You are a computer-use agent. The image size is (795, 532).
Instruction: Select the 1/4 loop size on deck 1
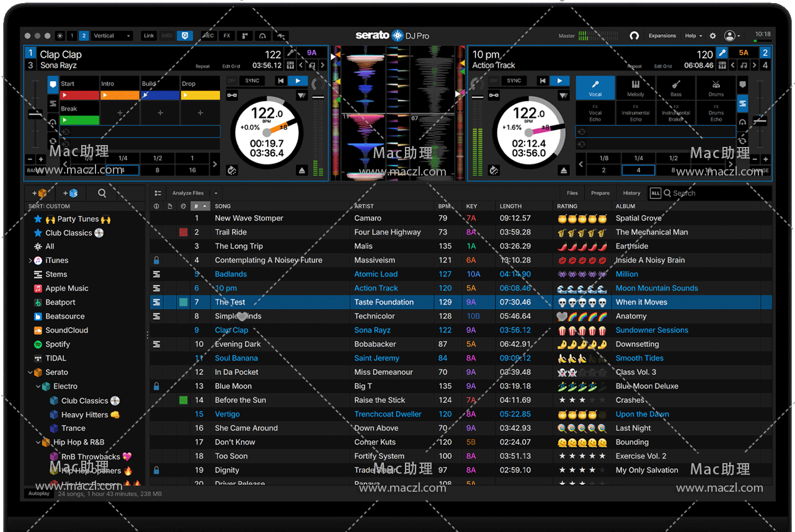coord(123,158)
